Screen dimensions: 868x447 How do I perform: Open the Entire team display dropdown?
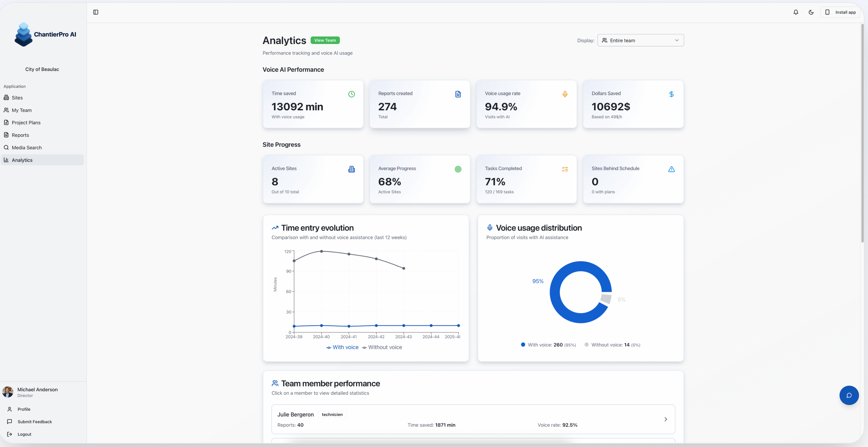click(640, 40)
